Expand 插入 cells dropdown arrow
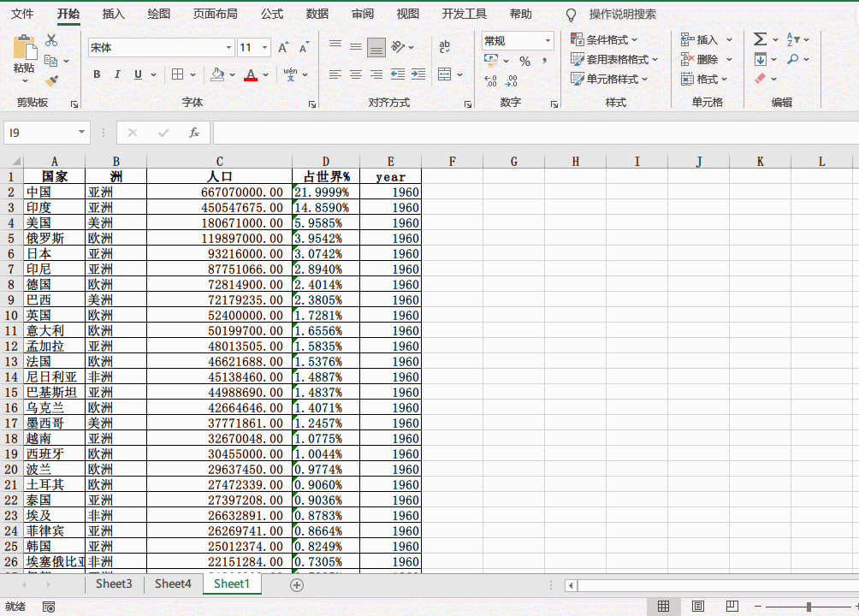Viewport: 859px width, 616px height. (x=729, y=39)
